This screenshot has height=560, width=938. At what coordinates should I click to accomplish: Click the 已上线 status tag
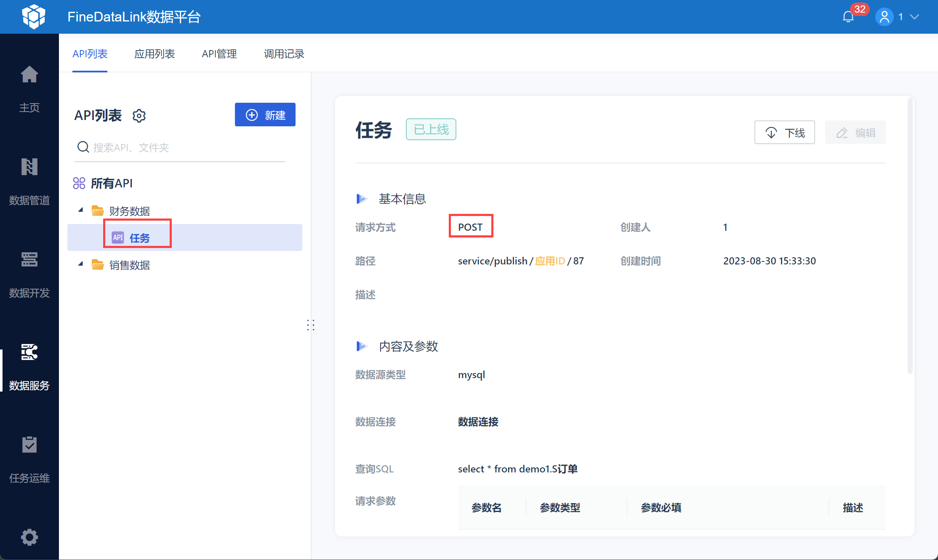point(431,129)
